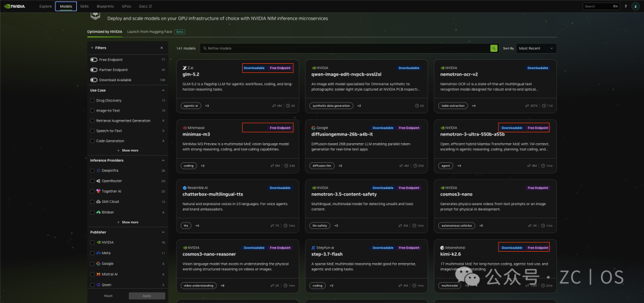644x303 pixels.
Task: Open the Skills nav item
Action: [84, 6]
